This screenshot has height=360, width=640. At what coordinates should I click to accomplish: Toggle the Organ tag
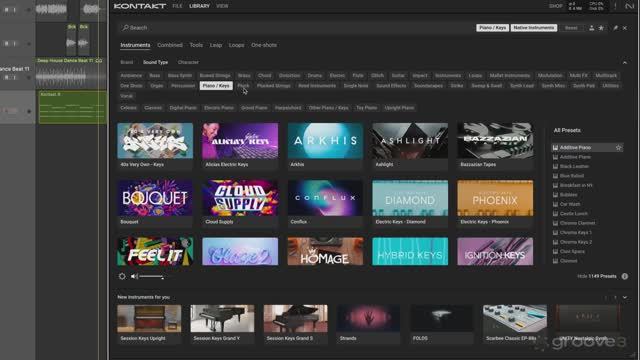157,86
